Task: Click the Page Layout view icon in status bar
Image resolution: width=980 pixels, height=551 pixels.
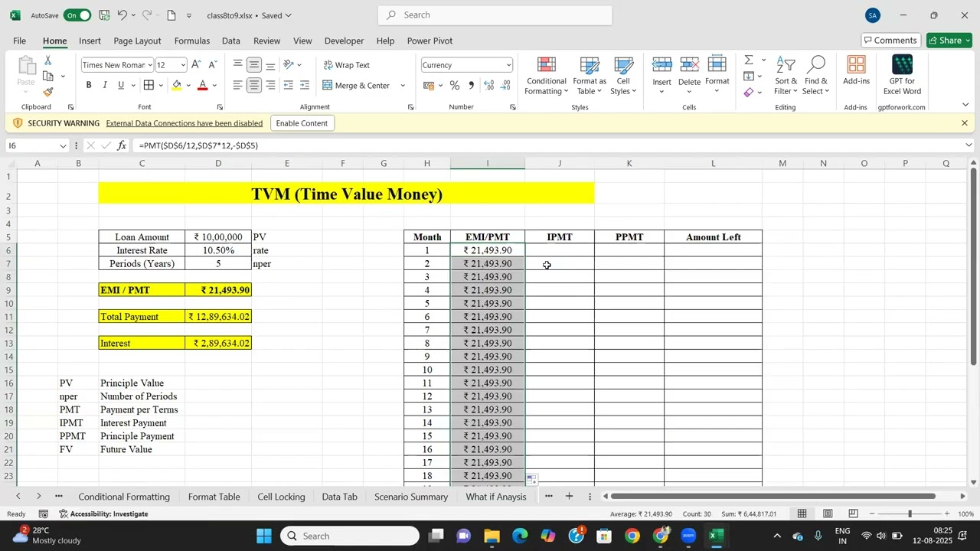Action: [x=828, y=514]
